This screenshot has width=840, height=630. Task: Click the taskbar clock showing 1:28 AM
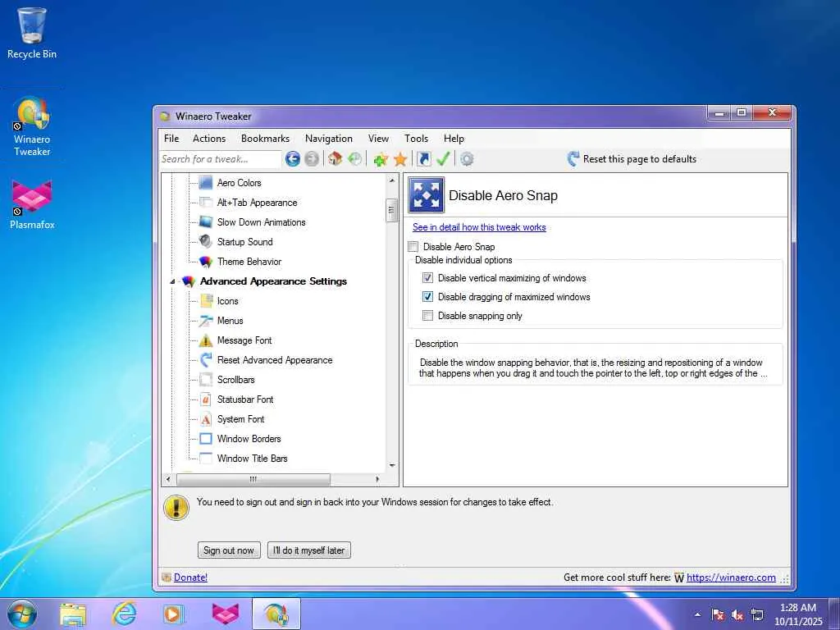point(797,614)
